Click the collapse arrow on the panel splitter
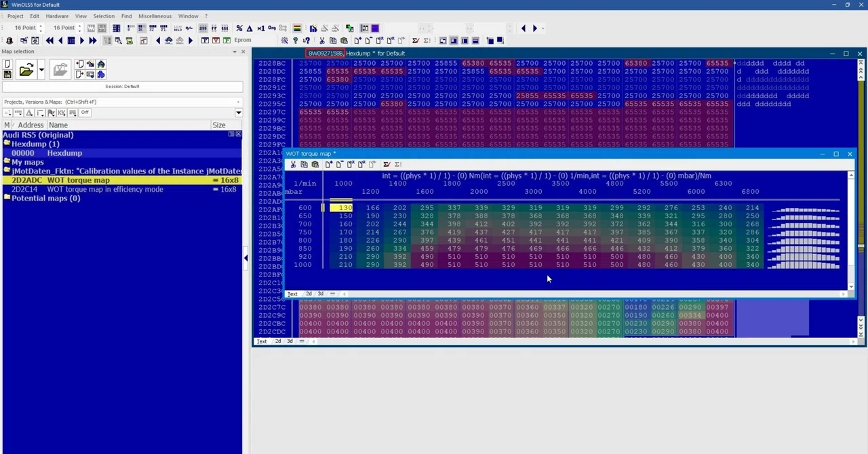Image resolution: width=868 pixels, height=454 pixels. [x=245, y=257]
